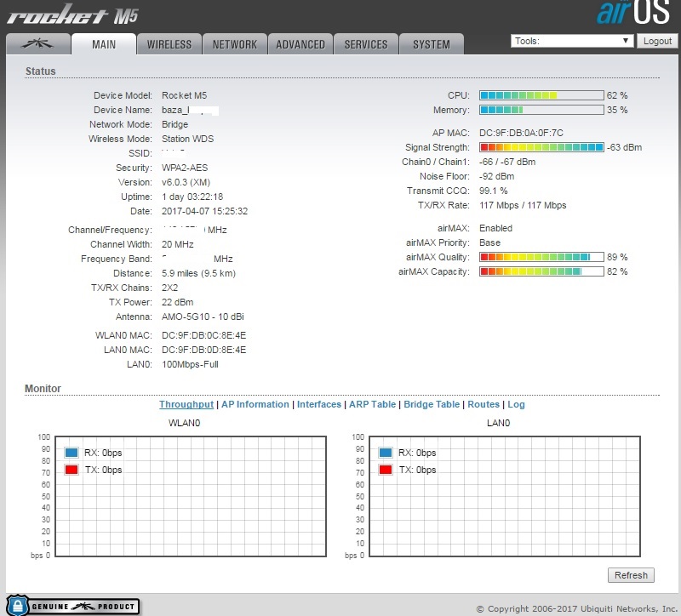Click the WLAN0 MAC value DC:9F:DB:0C:8E:4E
The image size is (681, 616).
click(x=203, y=335)
